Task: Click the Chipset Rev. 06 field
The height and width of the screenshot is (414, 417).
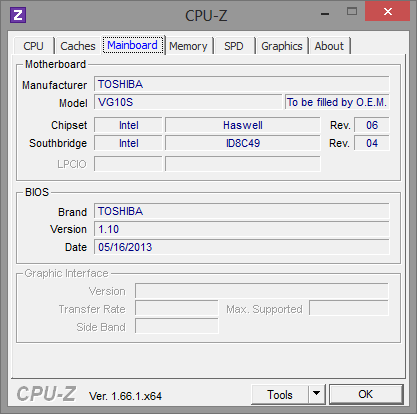Action: click(x=372, y=125)
